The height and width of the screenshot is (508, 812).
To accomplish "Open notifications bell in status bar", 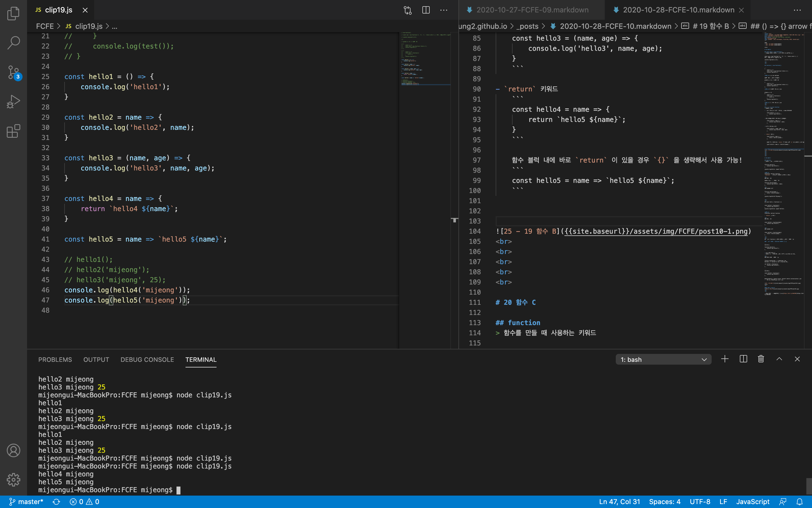I will [x=800, y=502].
